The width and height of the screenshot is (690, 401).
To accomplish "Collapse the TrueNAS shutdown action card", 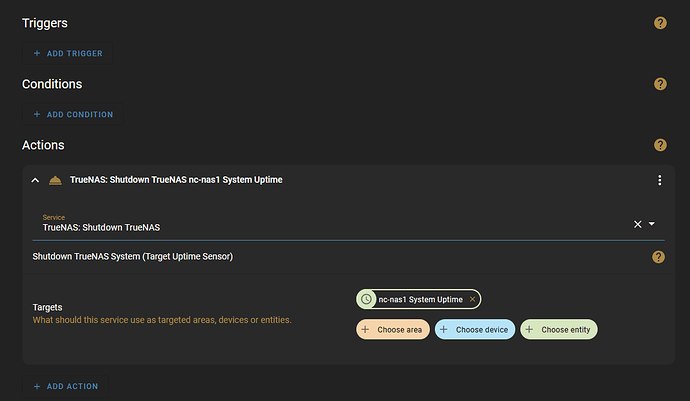I will (35, 180).
